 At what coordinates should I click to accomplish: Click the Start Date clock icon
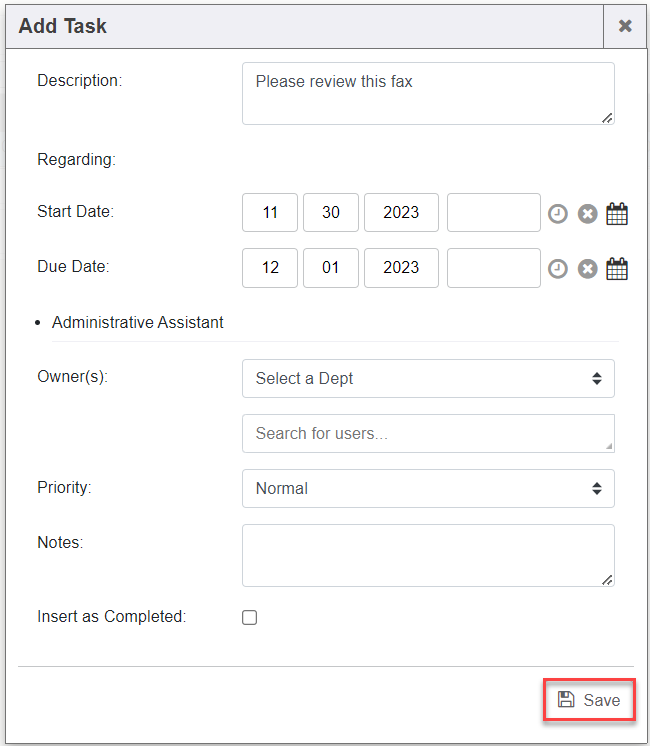click(x=558, y=213)
